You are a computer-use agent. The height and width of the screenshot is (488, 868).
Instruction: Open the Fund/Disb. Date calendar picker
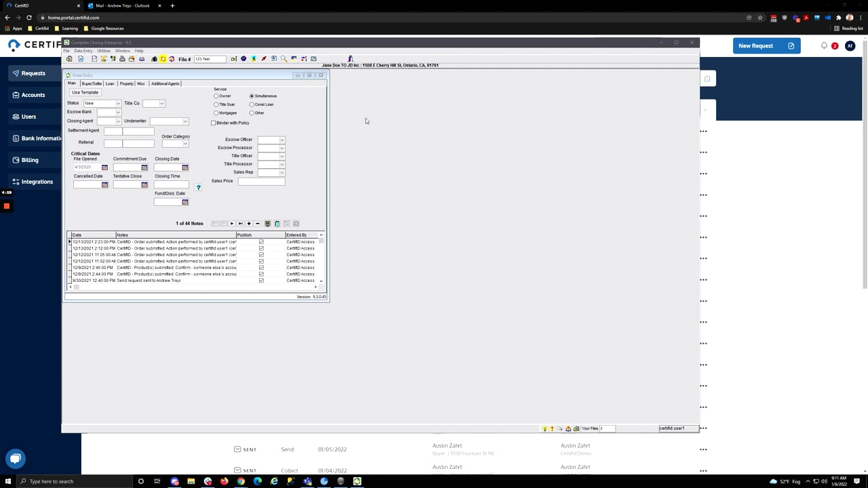point(185,202)
